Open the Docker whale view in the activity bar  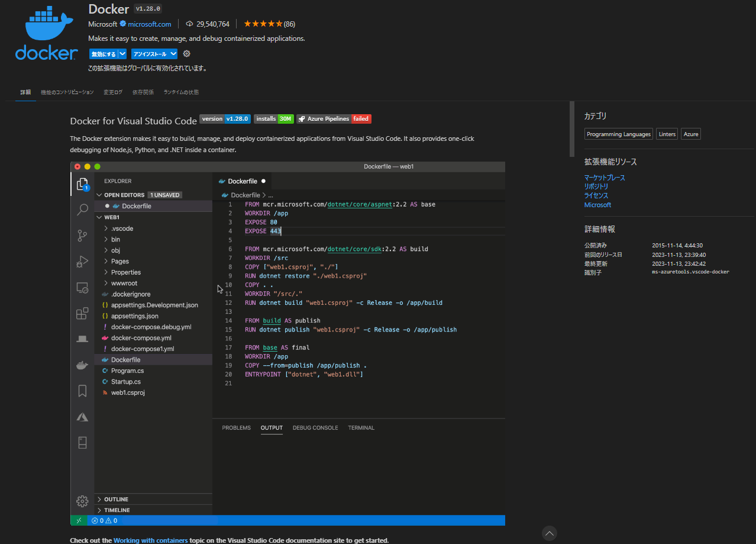[x=82, y=365]
